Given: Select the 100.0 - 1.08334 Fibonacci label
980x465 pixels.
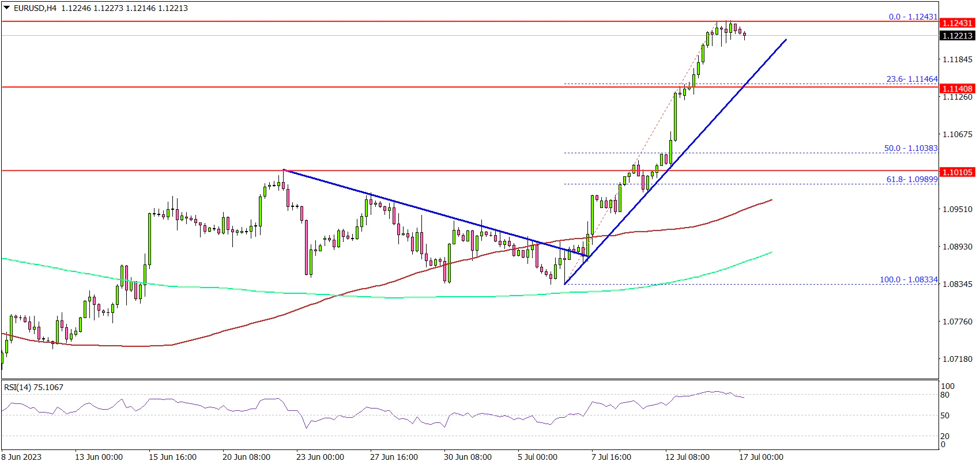Looking at the screenshot, I should click(908, 279).
